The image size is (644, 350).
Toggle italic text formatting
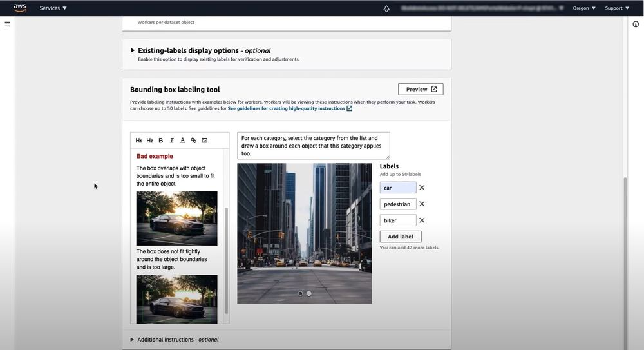pos(171,141)
